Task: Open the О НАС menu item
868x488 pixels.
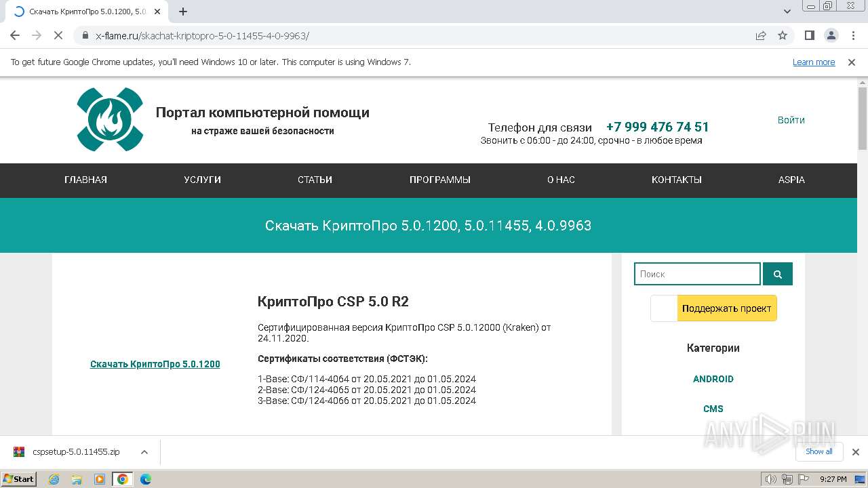Action: 561,180
